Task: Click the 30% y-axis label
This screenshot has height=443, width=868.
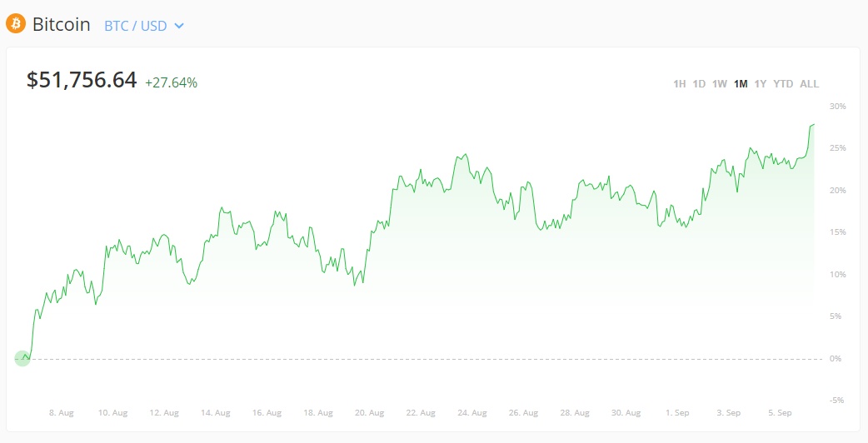Action: [x=837, y=106]
